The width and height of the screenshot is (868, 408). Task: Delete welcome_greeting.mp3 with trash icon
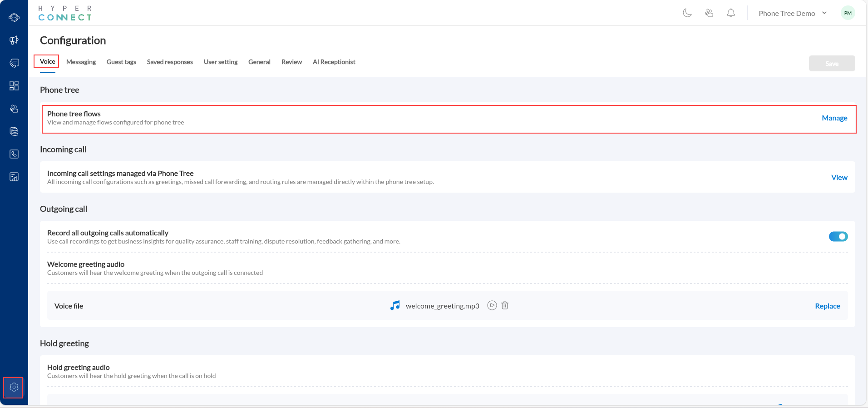click(505, 305)
